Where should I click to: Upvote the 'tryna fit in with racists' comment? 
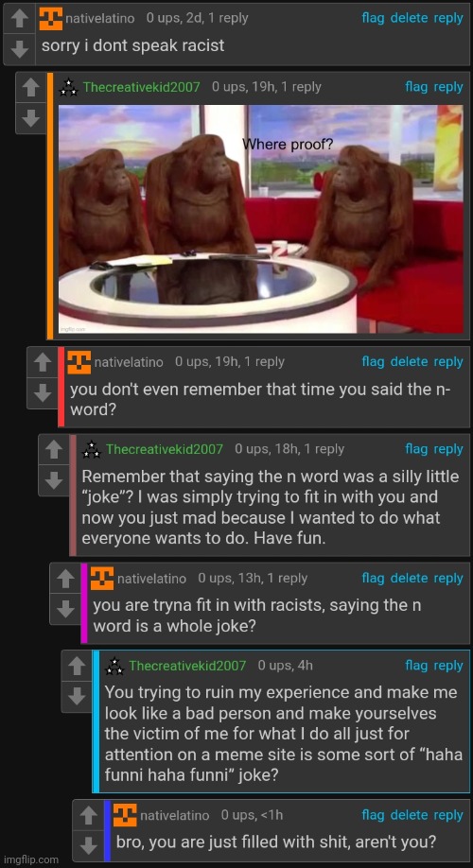point(65,579)
